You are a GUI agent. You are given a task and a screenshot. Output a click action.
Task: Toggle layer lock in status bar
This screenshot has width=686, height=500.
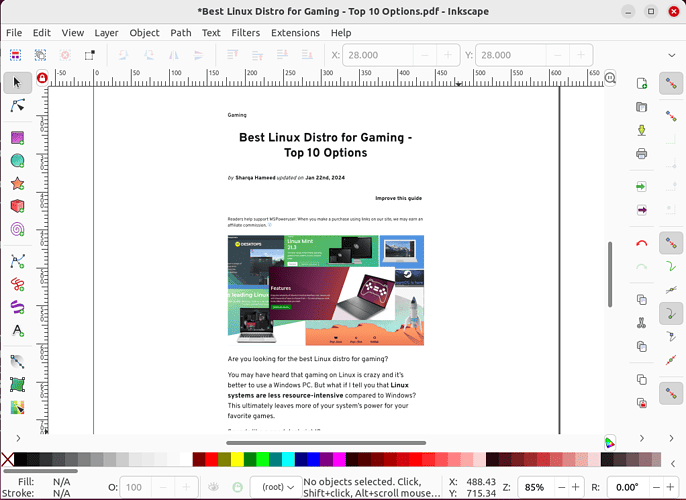click(x=238, y=486)
